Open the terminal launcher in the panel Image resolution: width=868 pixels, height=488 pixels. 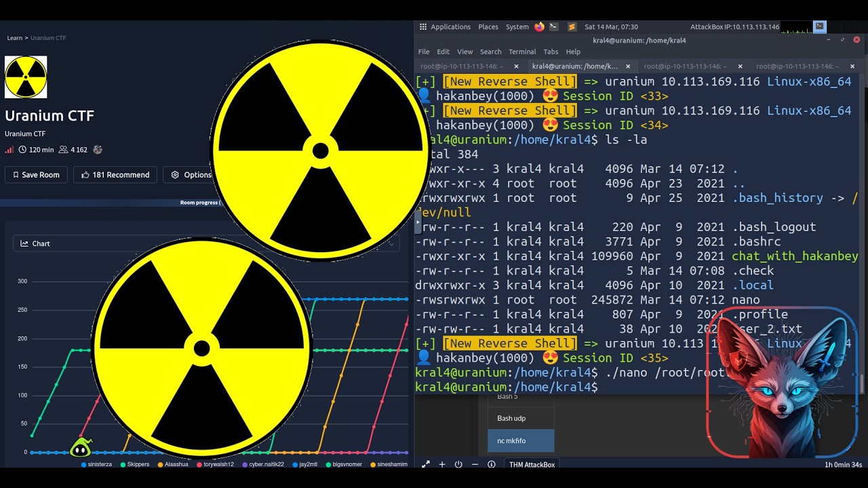554,27
